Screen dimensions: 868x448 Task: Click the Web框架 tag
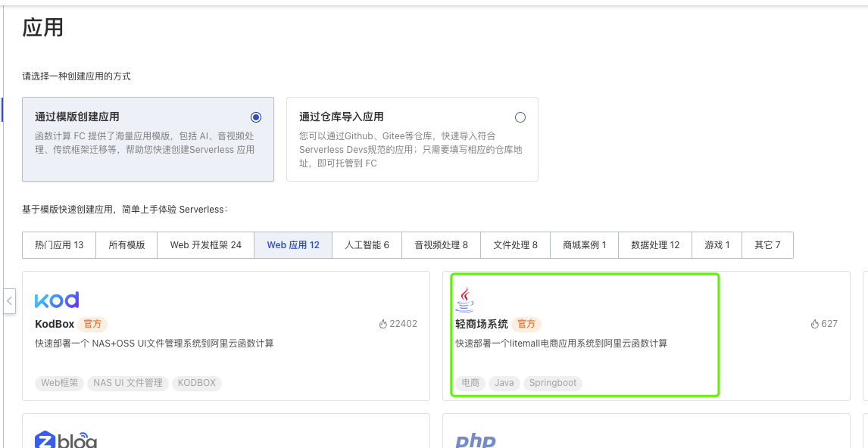pyautogui.click(x=59, y=383)
